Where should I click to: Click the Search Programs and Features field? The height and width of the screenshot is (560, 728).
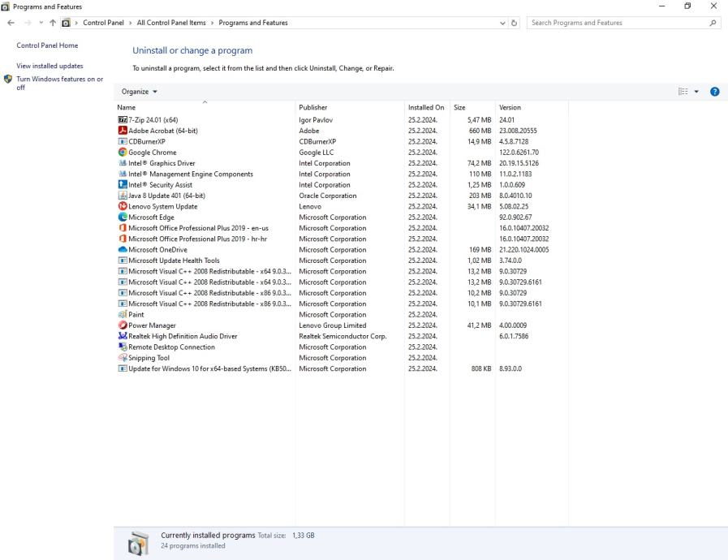pyautogui.click(x=617, y=23)
